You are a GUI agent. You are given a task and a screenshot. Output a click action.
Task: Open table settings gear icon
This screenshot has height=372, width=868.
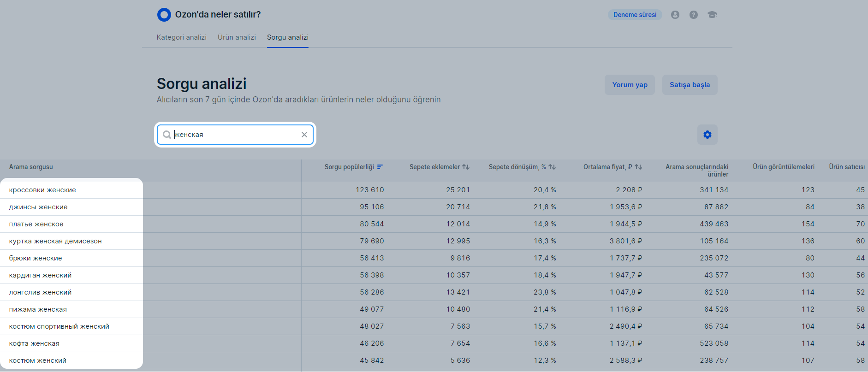(x=707, y=135)
